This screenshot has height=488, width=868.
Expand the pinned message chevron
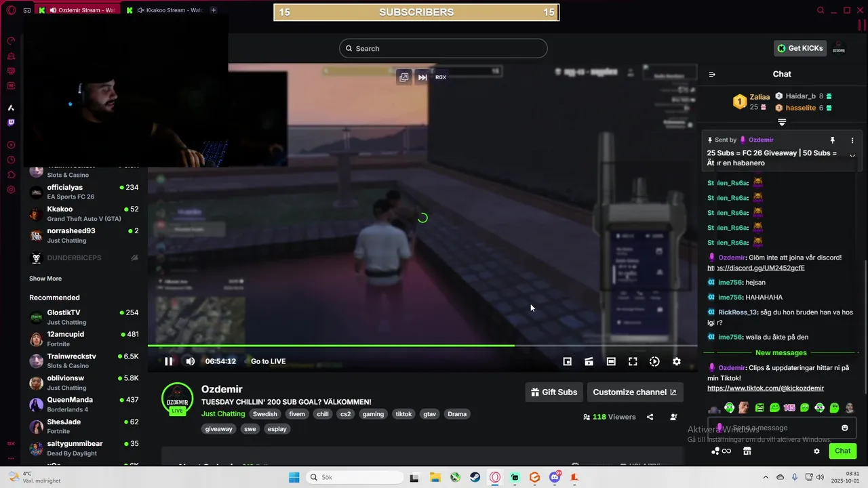pos(852,155)
